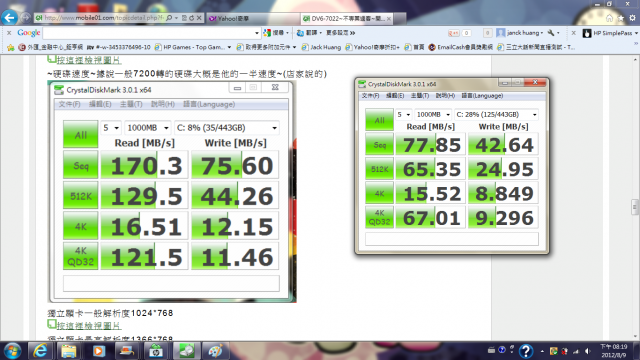
Task: Open the Google toolbar wrench settings icon
Action: (x=551, y=33)
